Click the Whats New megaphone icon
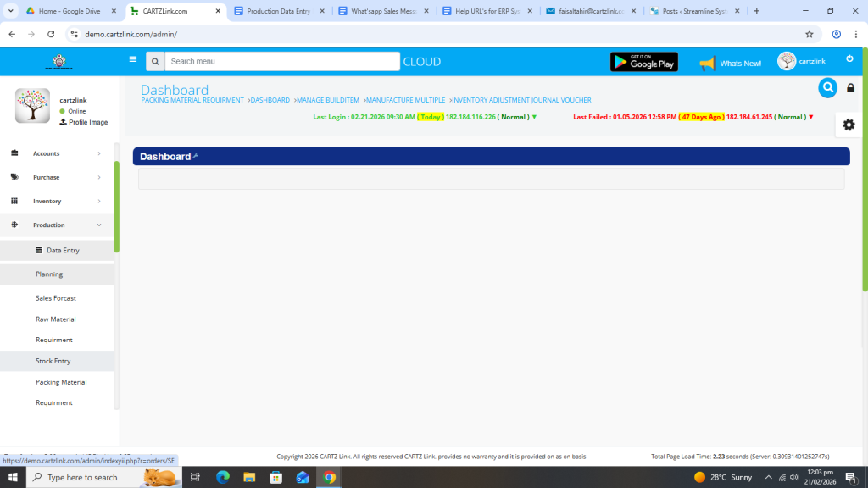 coord(708,64)
